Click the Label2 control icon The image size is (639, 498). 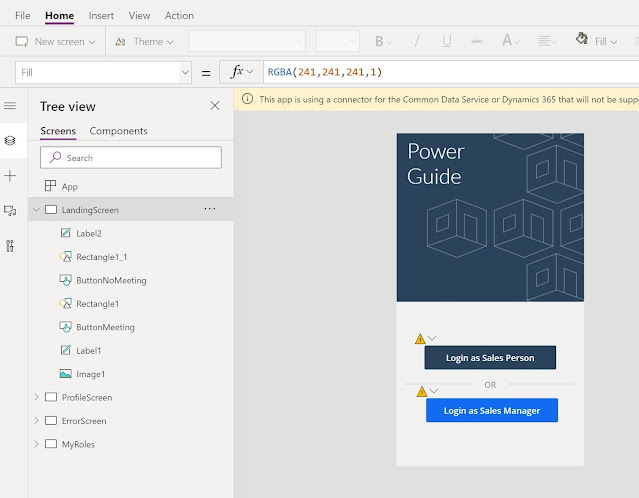pyautogui.click(x=66, y=233)
